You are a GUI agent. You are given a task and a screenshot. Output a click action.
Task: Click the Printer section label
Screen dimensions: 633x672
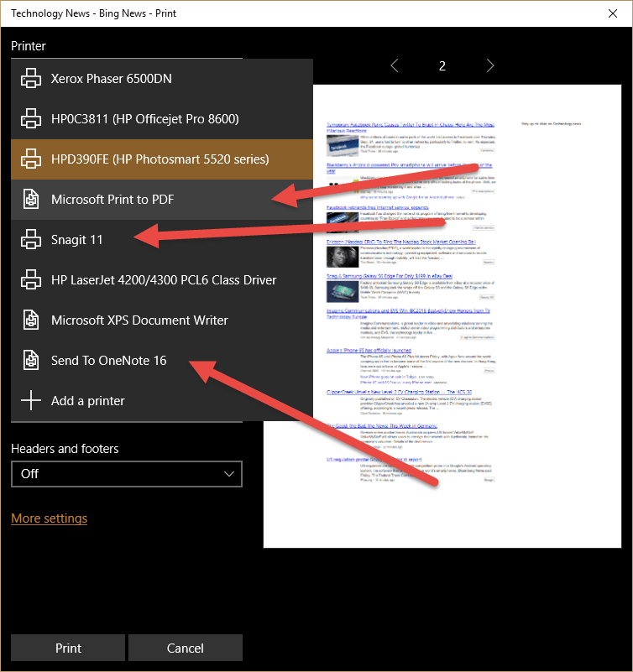29,46
